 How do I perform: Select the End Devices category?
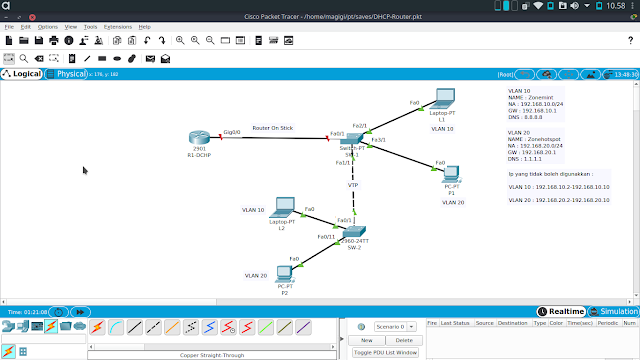coord(22,326)
